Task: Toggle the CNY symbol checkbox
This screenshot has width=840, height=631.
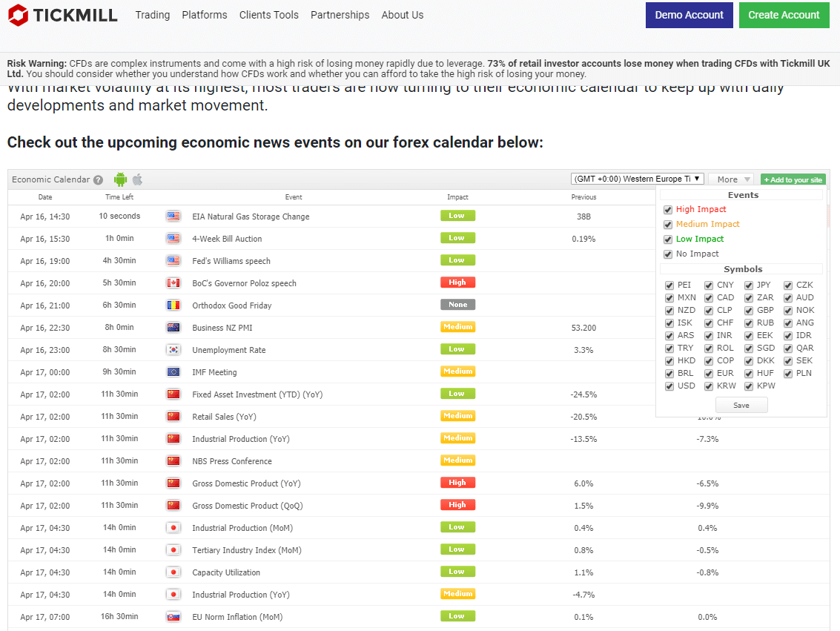Action: (709, 285)
